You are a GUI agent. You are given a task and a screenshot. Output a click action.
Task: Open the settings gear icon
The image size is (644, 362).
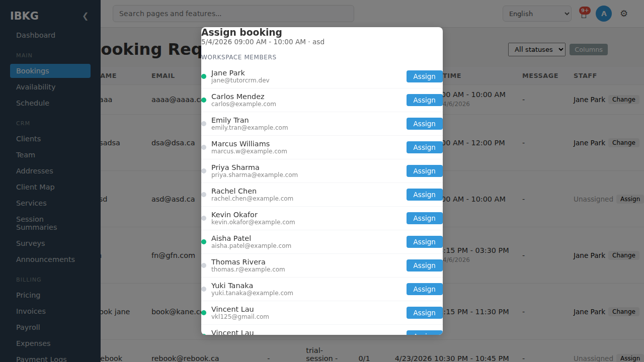click(624, 14)
